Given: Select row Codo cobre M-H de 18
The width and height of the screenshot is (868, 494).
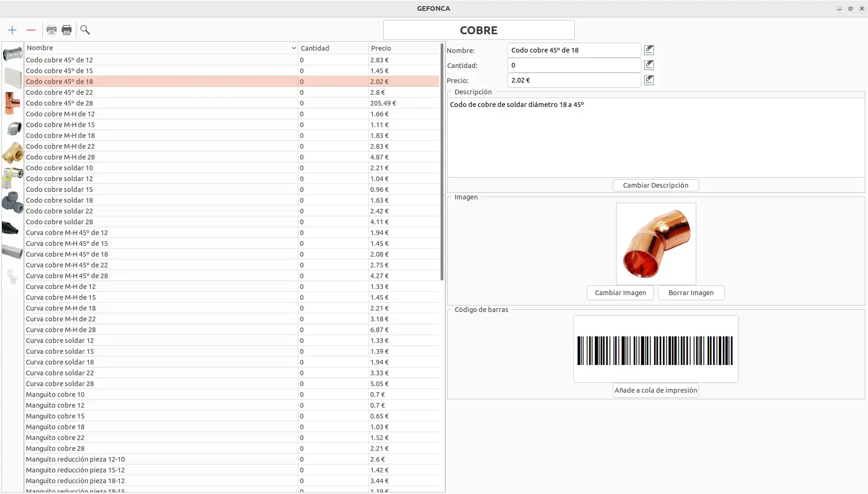Looking at the screenshot, I should tap(232, 136).
